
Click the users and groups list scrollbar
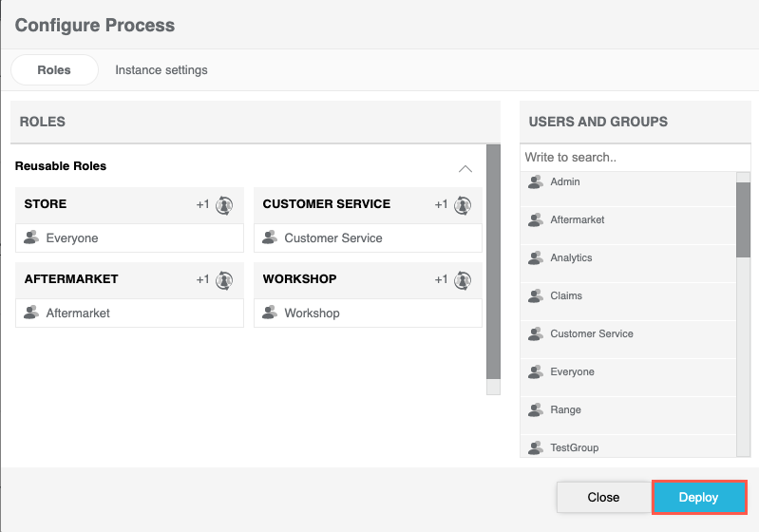(743, 220)
